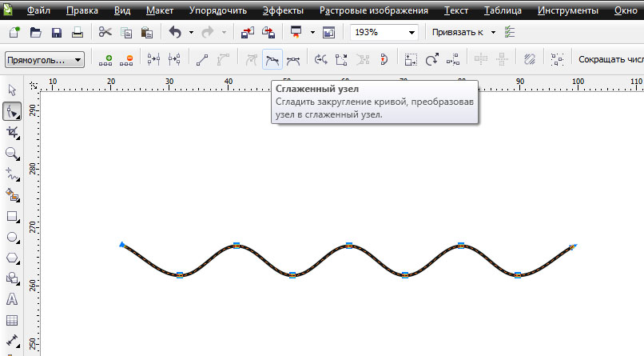Open the undo history dropdown arrow
The height and width of the screenshot is (356, 644).
pos(192,32)
